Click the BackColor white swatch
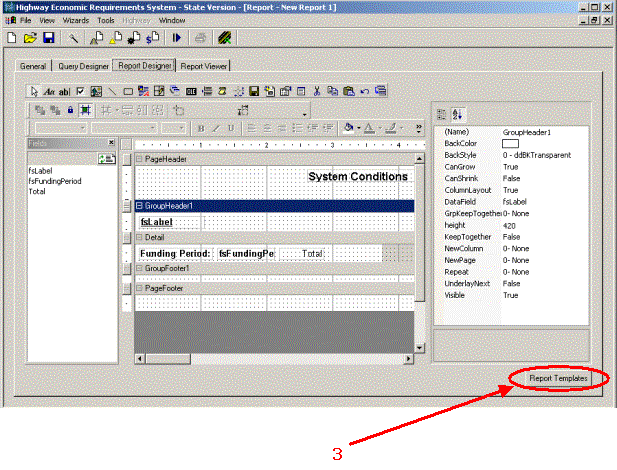The image size is (617, 470). (x=510, y=144)
